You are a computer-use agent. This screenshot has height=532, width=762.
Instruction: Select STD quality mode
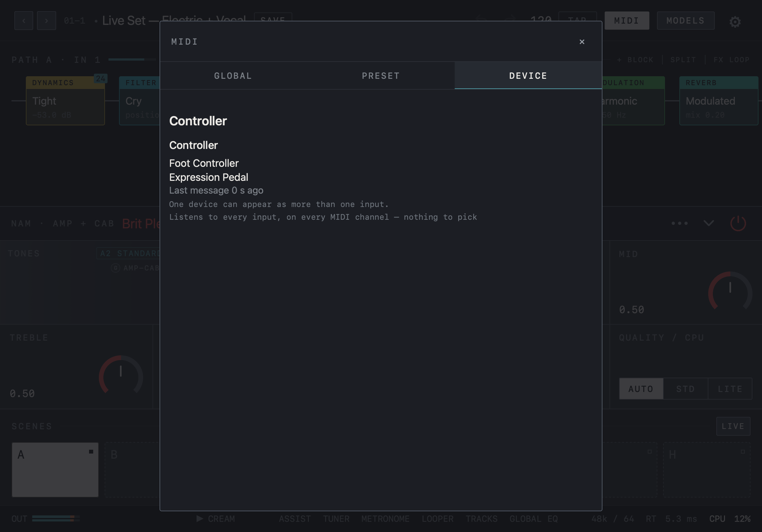(x=686, y=389)
